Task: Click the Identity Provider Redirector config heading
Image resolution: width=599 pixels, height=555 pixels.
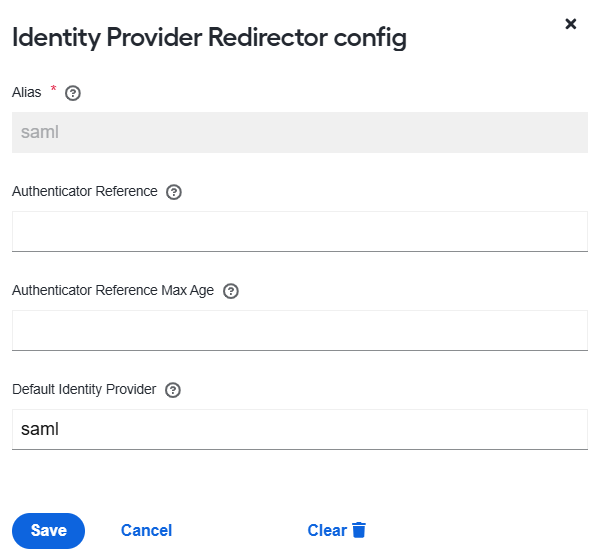Action: pos(209,38)
